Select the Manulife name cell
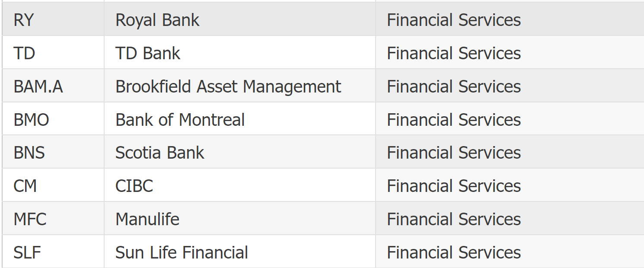644x268 pixels. pyautogui.click(x=240, y=219)
